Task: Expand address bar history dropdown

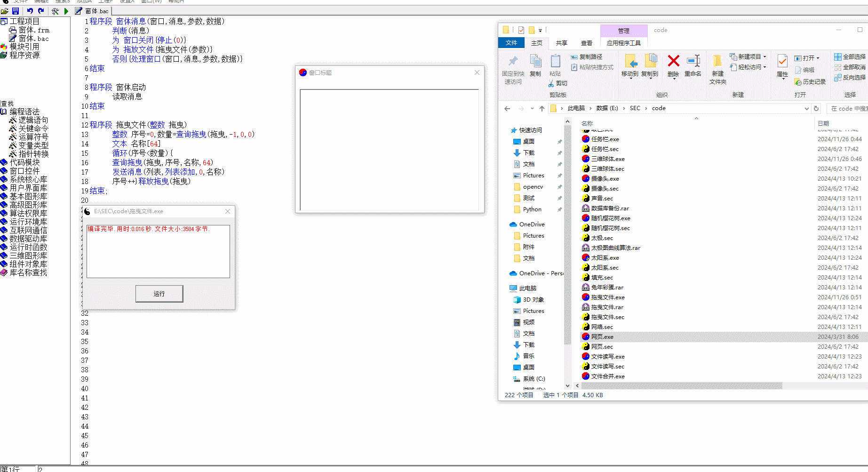Action: tap(806, 109)
